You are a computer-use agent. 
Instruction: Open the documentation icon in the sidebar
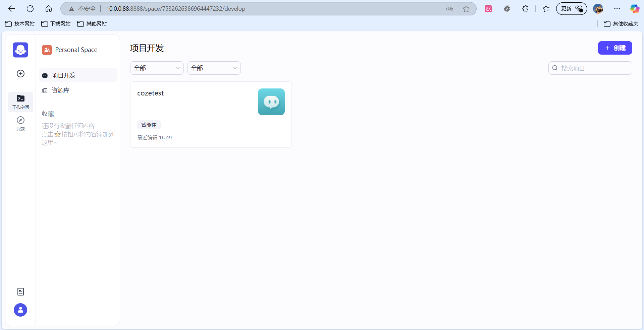pos(20,292)
